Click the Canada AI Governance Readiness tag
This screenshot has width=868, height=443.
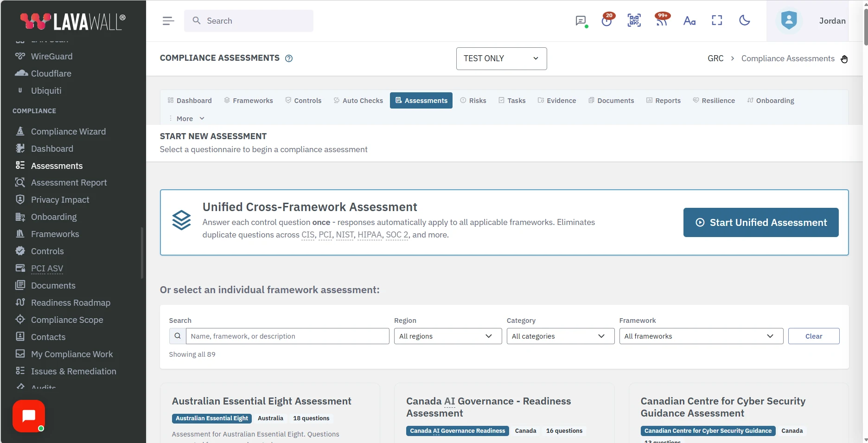(458, 431)
